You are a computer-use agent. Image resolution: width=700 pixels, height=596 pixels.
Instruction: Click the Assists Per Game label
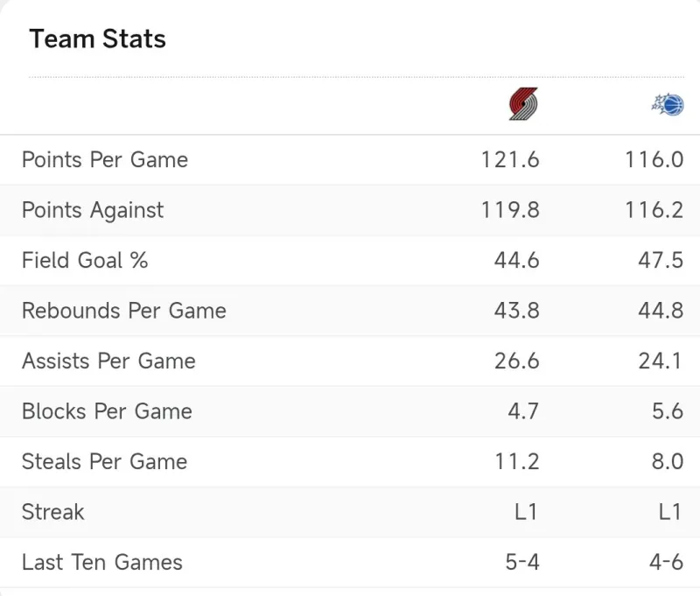tap(108, 361)
